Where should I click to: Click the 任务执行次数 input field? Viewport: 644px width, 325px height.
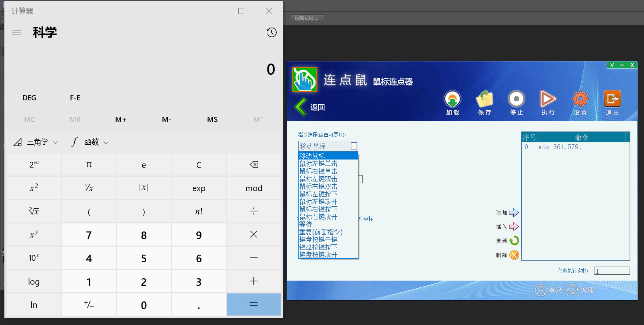(612, 271)
